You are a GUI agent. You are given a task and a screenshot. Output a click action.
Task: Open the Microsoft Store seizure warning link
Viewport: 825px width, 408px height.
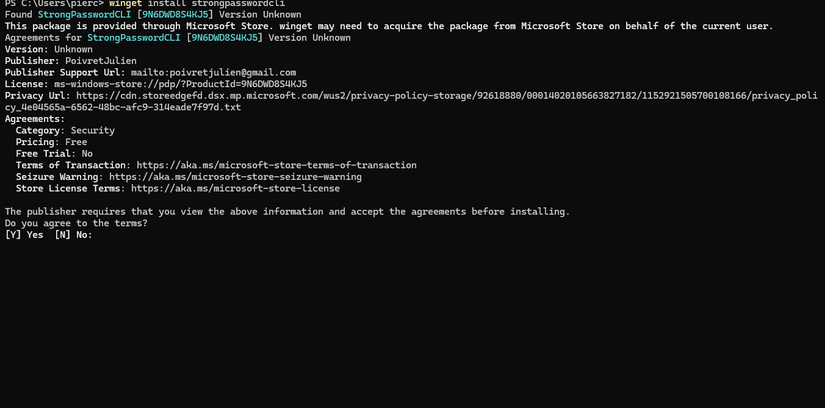tap(235, 177)
